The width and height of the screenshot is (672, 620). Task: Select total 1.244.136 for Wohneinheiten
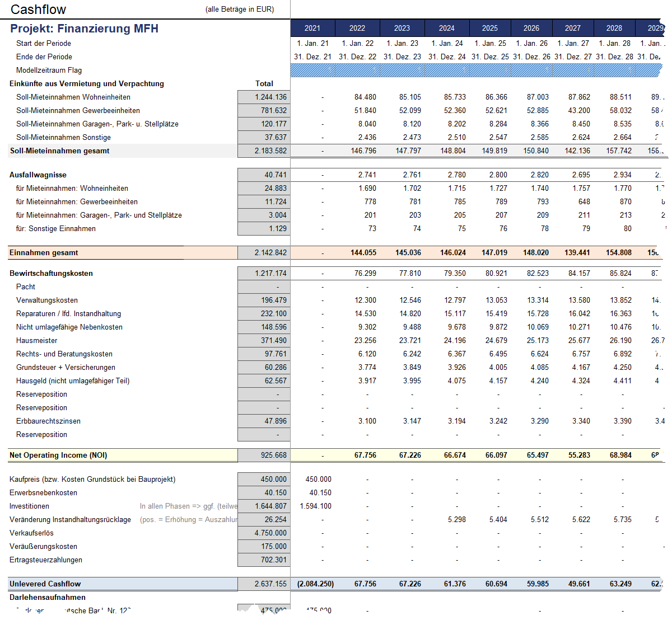point(264,97)
